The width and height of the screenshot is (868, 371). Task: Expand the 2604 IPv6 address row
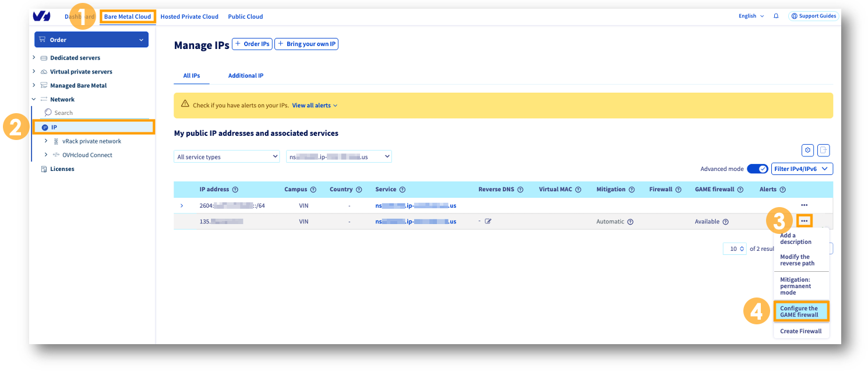pos(181,205)
